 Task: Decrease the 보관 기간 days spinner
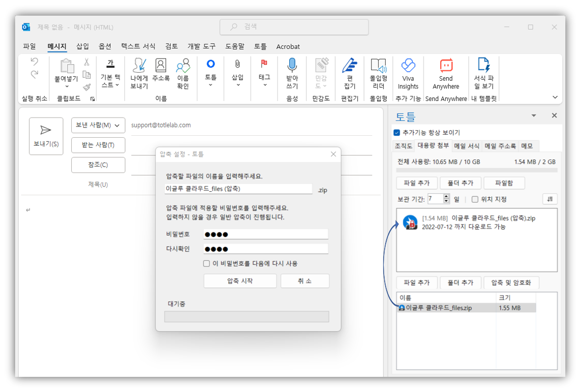pyautogui.click(x=446, y=201)
